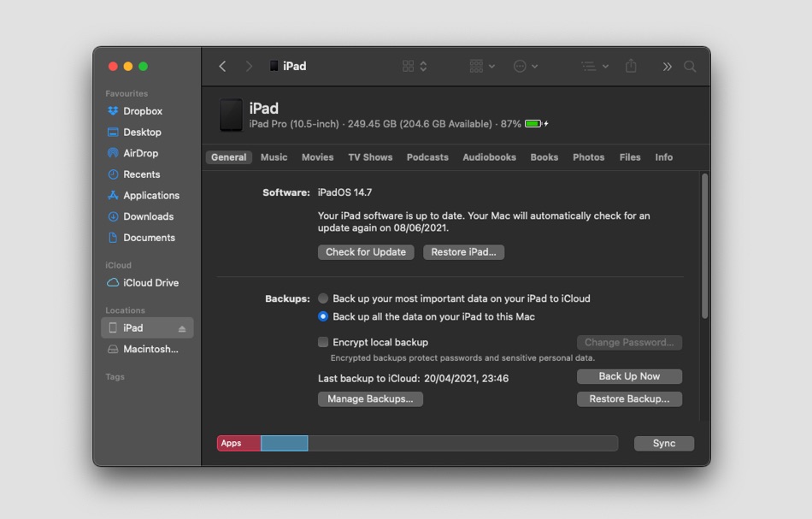
Task: Open Recents in the sidebar
Action: point(147,174)
